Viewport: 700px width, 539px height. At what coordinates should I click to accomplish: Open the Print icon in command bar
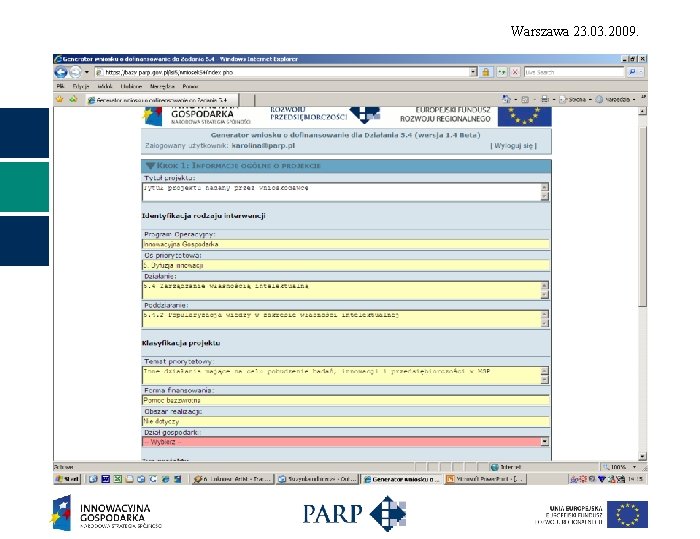click(545, 99)
